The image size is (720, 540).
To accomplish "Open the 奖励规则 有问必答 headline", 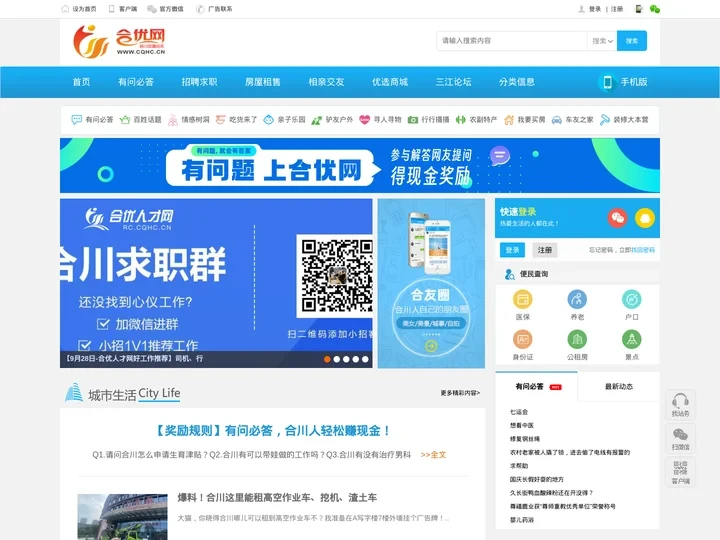I will coord(273,431).
